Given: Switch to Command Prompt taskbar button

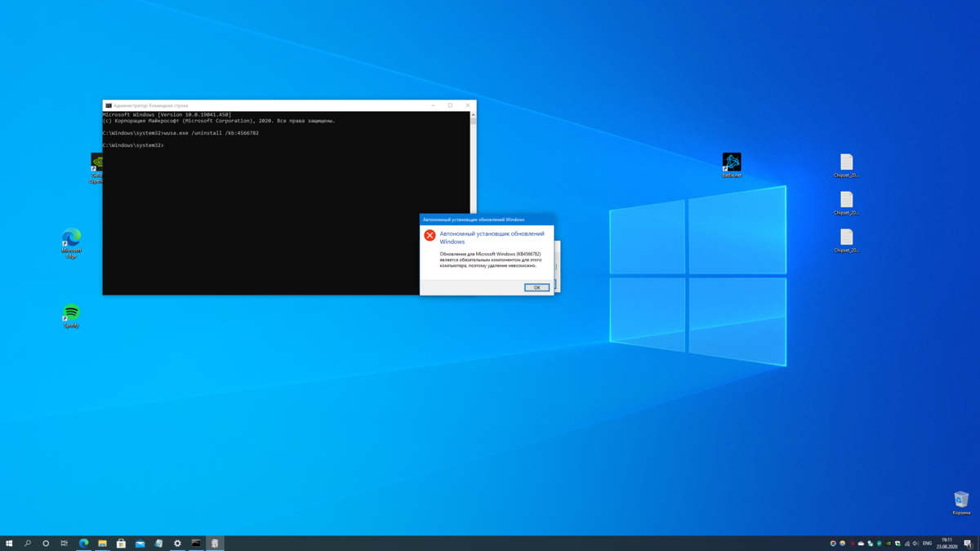Looking at the screenshot, I should tap(196, 543).
